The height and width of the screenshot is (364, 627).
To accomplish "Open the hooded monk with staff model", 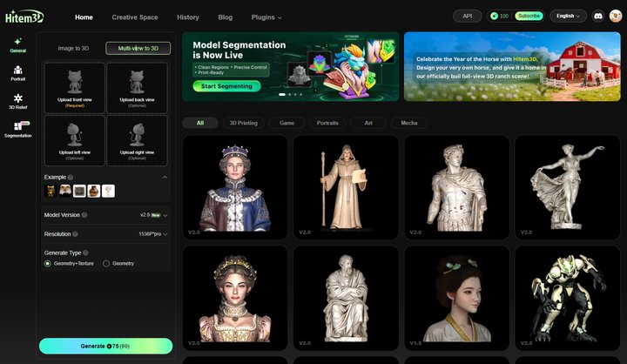I will point(346,187).
